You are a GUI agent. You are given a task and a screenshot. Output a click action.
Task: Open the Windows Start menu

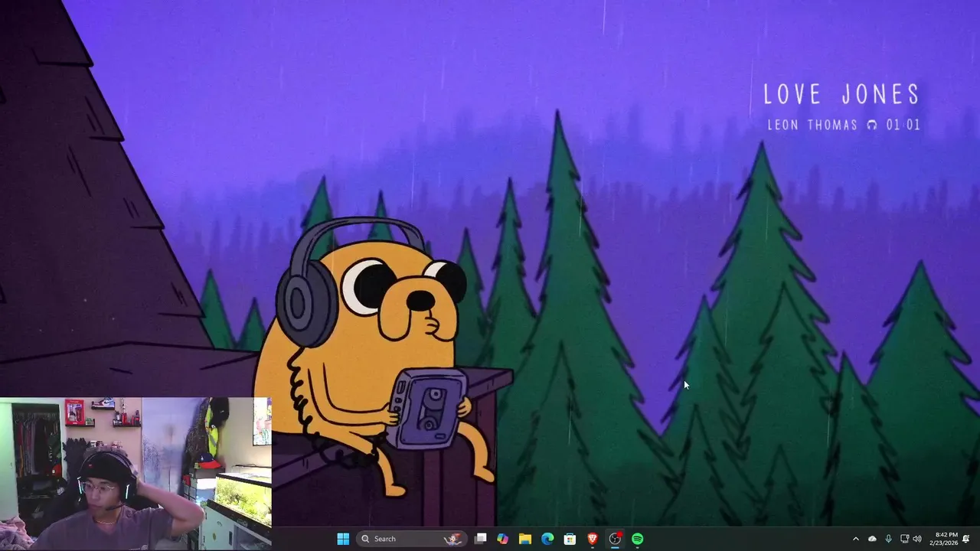343,539
